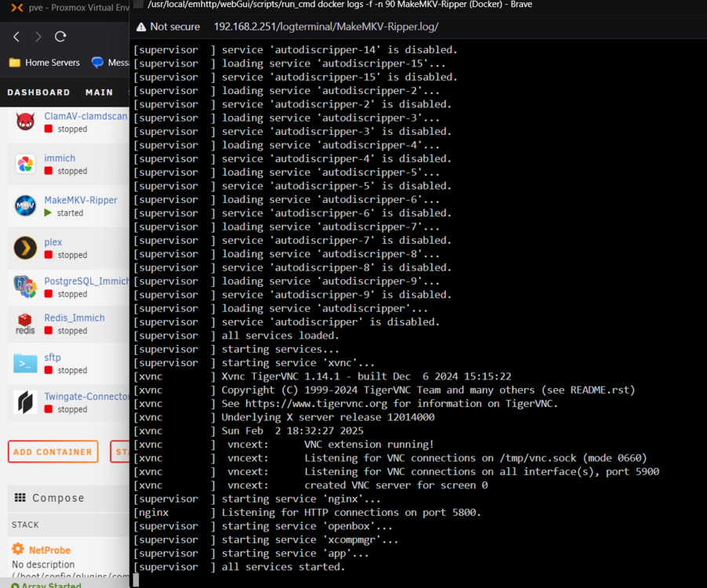Click the ClamAV-clamdscan container icon
The width and height of the screenshot is (707, 588).
click(x=25, y=122)
